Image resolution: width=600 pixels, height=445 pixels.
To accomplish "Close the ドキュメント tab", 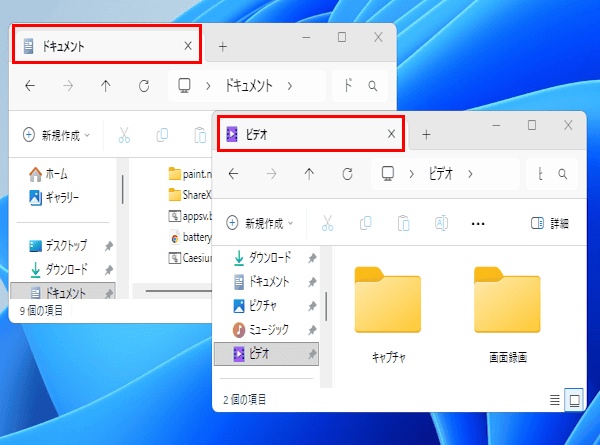I will coord(188,46).
